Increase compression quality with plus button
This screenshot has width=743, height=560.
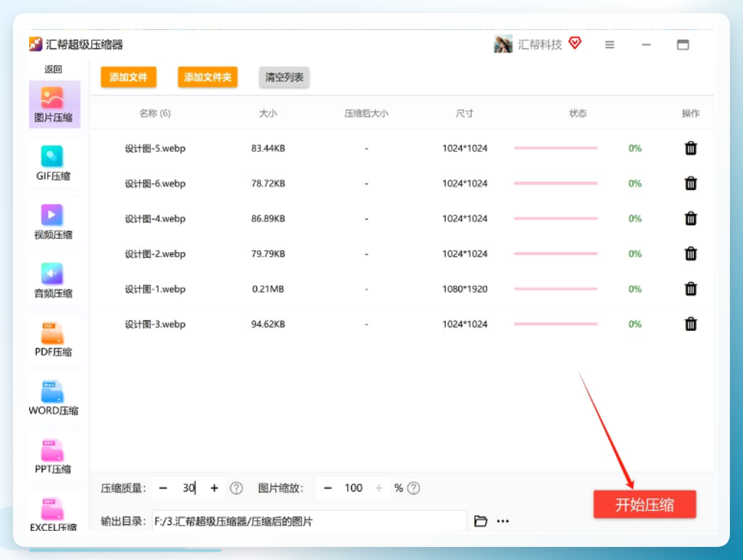pyautogui.click(x=214, y=488)
